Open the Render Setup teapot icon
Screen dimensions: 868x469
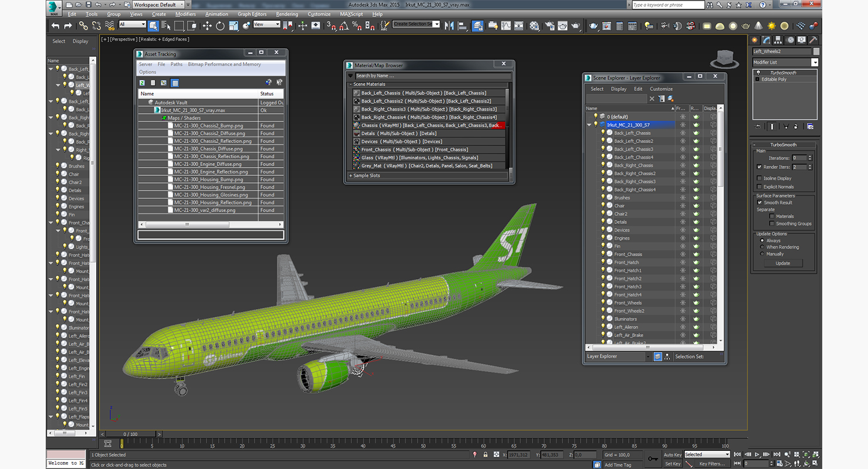[x=549, y=25]
